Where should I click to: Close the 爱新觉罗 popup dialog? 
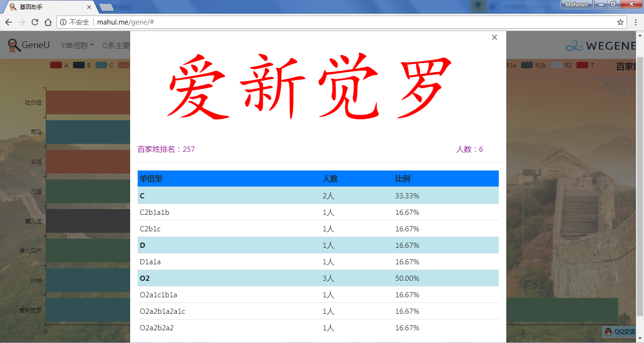[x=494, y=38]
